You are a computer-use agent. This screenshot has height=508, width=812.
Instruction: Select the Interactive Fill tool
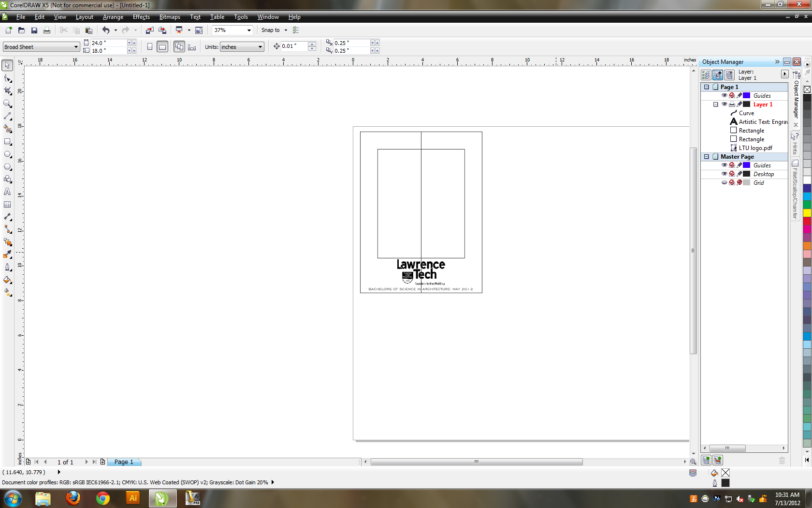coord(7,292)
